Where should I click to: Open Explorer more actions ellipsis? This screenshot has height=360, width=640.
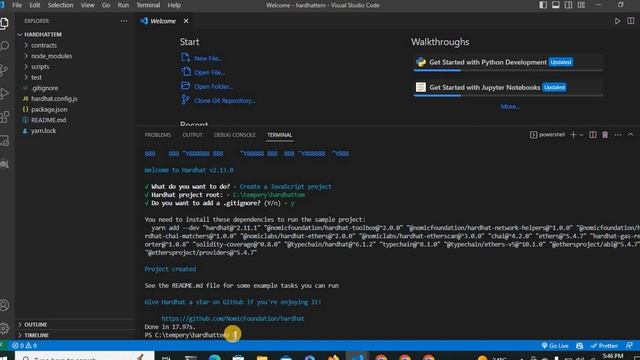click(x=124, y=21)
